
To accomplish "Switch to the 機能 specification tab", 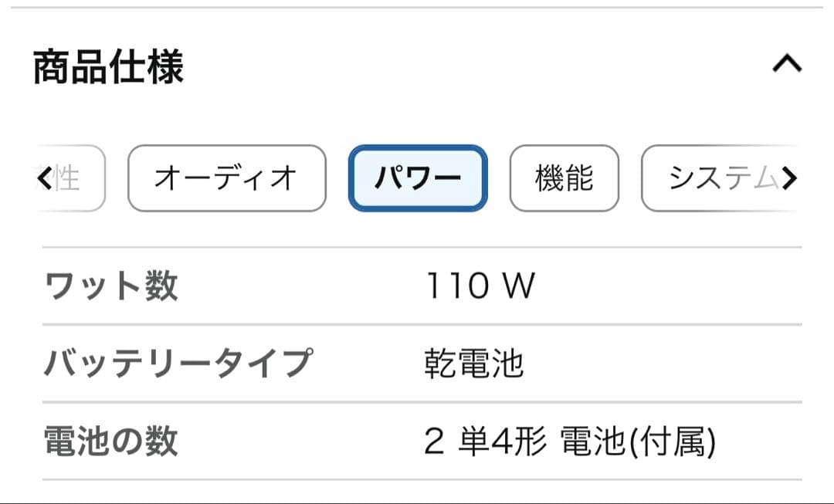I will coord(564,178).
